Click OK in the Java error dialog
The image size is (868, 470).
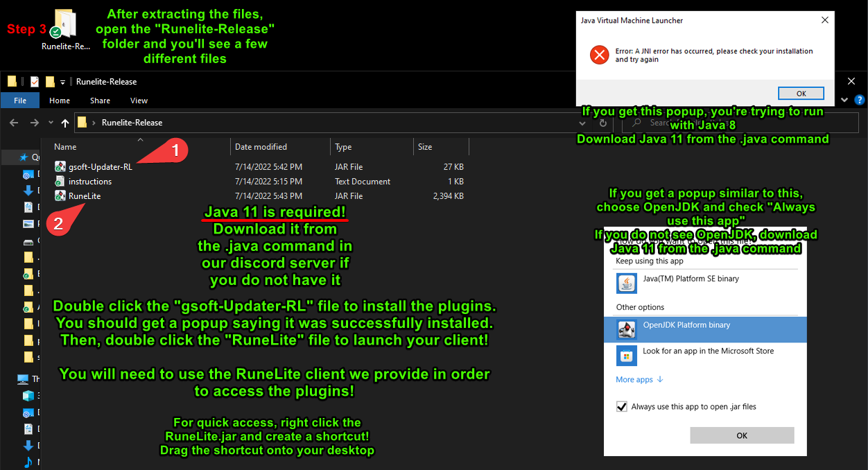[801, 94]
